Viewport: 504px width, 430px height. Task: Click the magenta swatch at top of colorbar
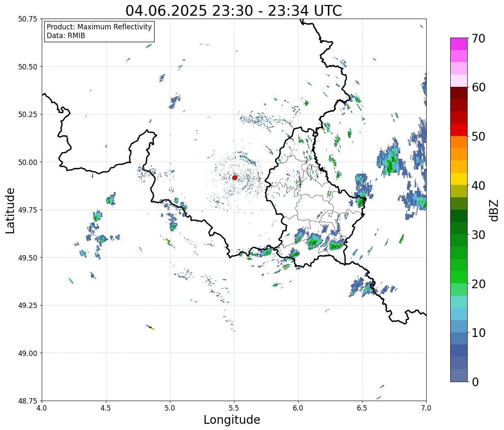459,44
